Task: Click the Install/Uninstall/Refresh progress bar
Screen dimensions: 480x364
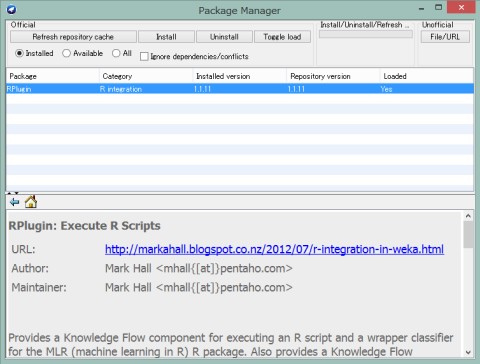Action: pos(366,34)
